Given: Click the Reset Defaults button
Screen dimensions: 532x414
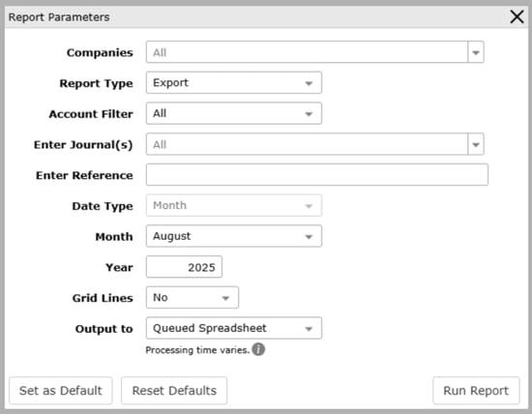Looking at the screenshot, I should click(174, 391).
